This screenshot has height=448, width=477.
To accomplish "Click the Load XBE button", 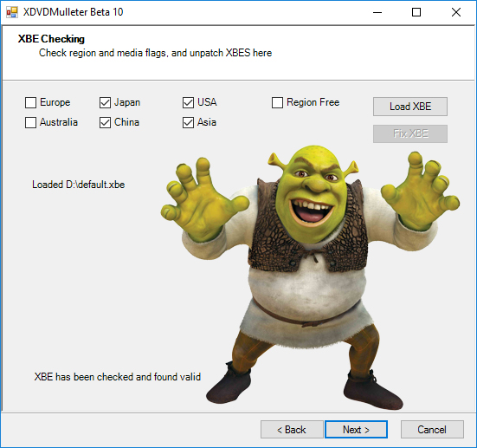I will (x=410, y=107).
